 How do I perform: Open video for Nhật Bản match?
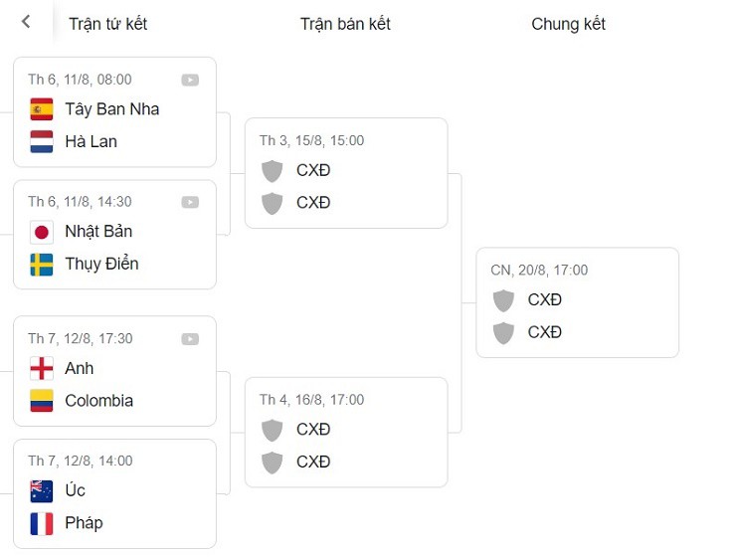190,202
